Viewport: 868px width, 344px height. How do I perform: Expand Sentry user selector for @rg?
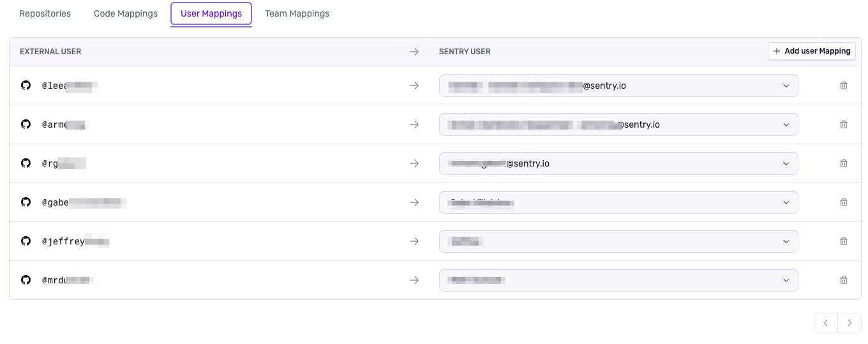618,163
